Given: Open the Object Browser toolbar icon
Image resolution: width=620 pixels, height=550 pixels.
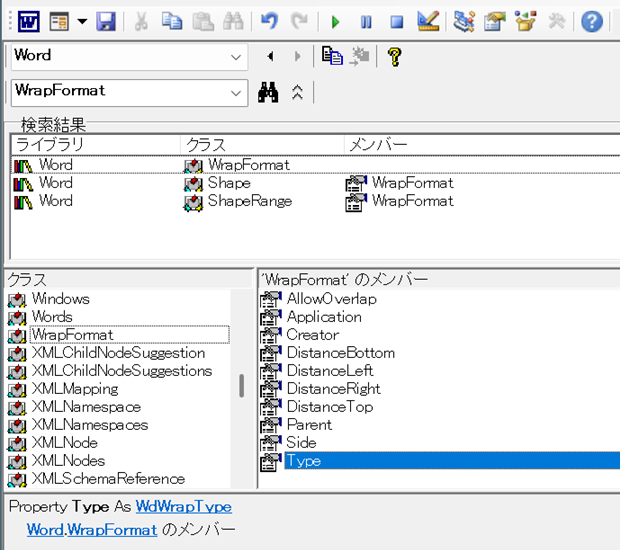Looking at the screenshot, I should pyautogui.click(x=525, y=21).
